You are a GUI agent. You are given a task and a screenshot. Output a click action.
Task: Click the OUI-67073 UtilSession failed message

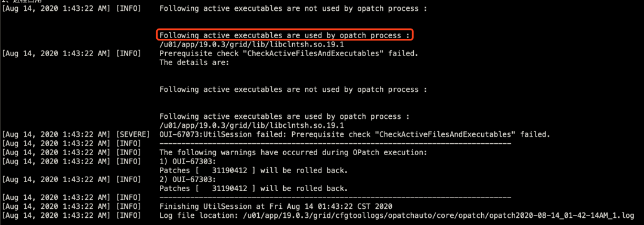pos(354,134)
